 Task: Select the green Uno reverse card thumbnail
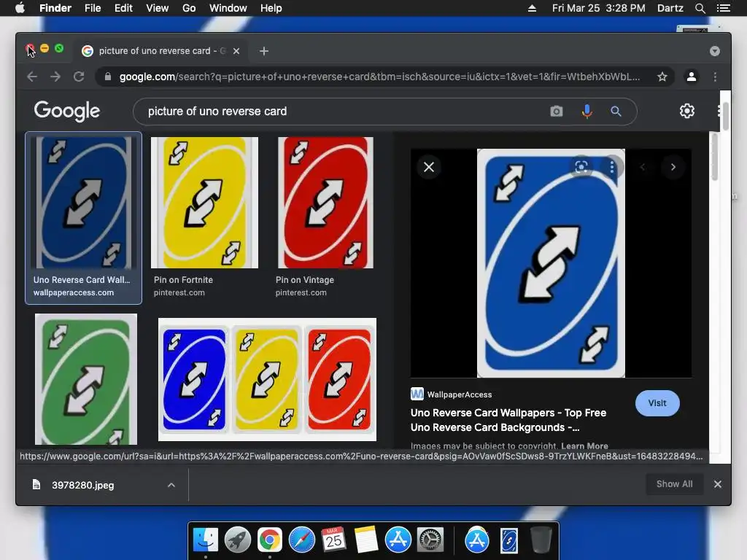click(x=86, y=379)
